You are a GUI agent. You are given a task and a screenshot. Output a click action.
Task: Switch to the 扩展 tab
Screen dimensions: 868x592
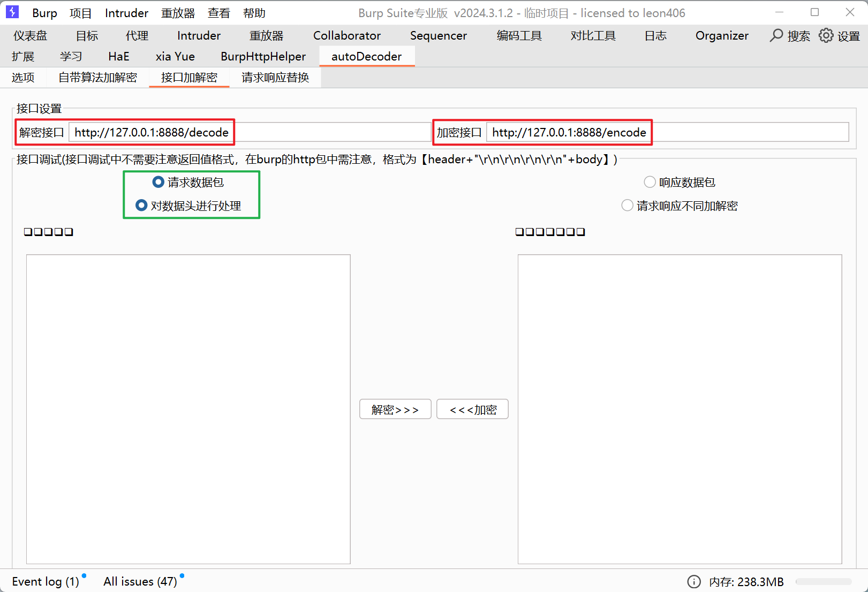tap(23, 56)
